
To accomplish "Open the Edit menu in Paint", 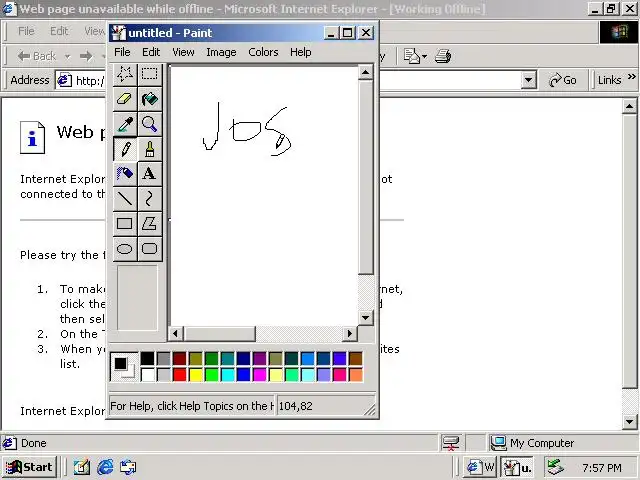I will pos(151,52).
